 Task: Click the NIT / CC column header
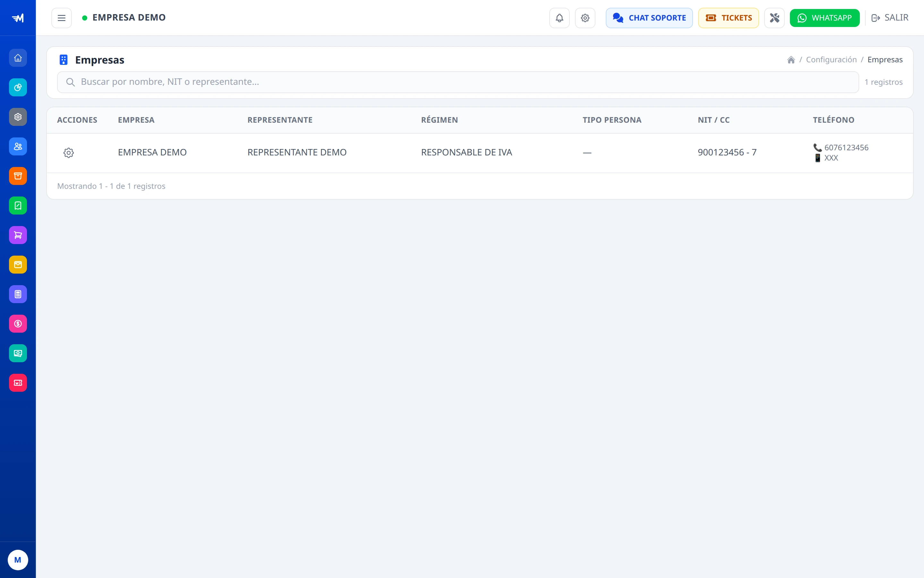pyautogui.click(x=714, y=120)
